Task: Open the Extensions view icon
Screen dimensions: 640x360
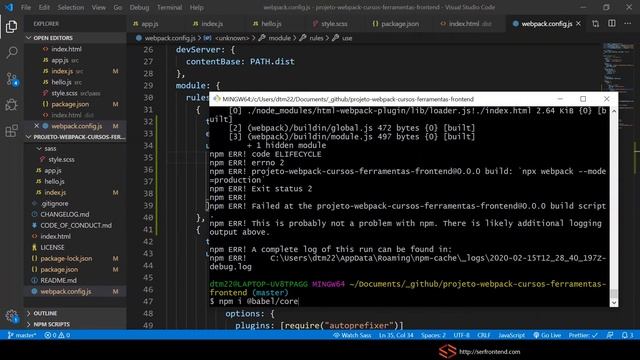Action: click(11, 131)
